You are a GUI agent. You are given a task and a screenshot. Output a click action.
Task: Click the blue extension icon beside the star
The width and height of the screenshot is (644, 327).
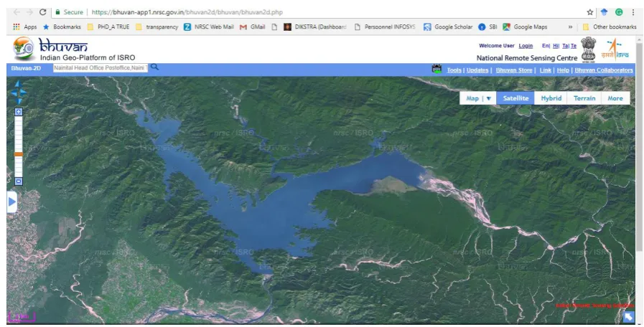(x=605, y=12)
